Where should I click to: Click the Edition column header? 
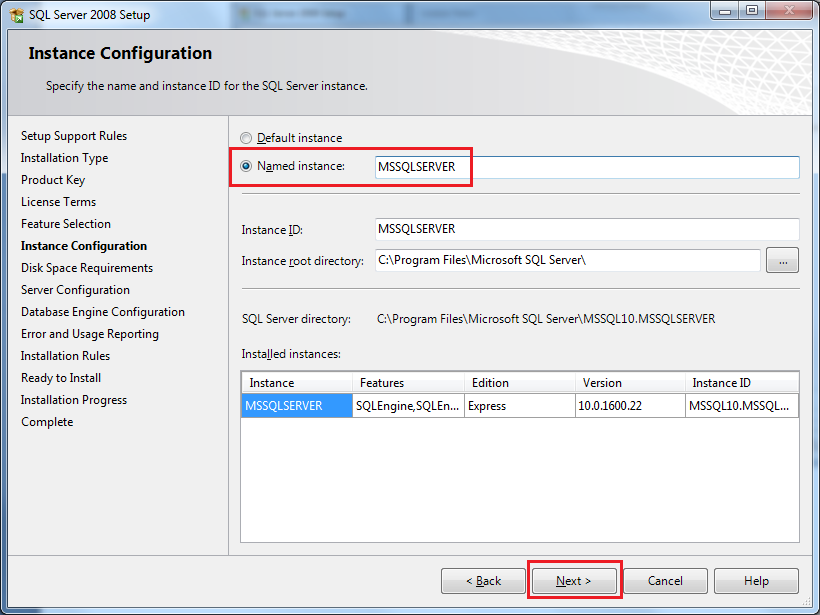520,383
